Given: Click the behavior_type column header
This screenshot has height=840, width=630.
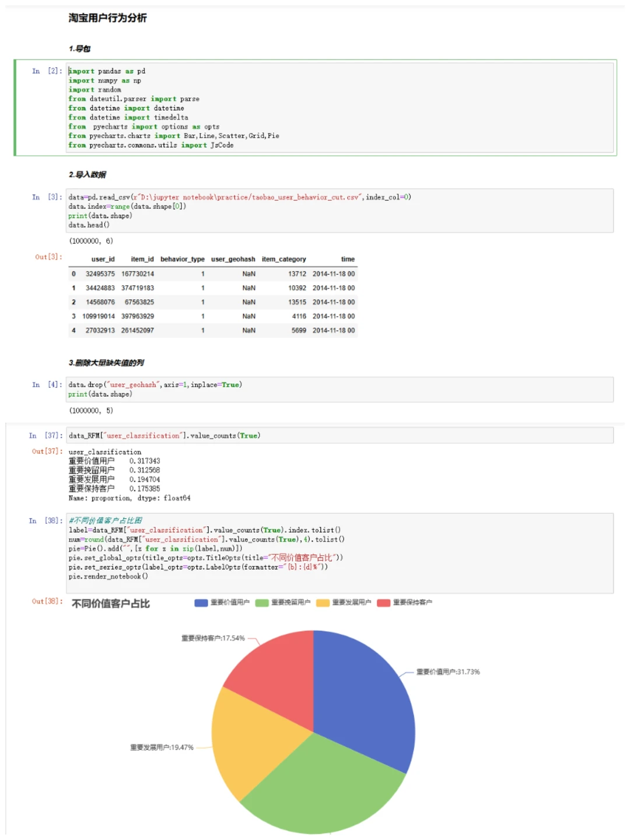Looking at the screenshot, I should pos(183,259).
